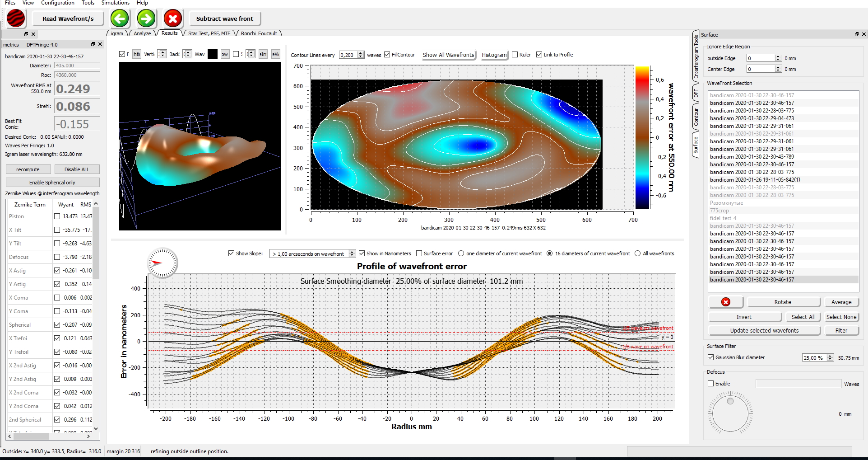Click the red X cancel icon in toolbar

(172, 19)
